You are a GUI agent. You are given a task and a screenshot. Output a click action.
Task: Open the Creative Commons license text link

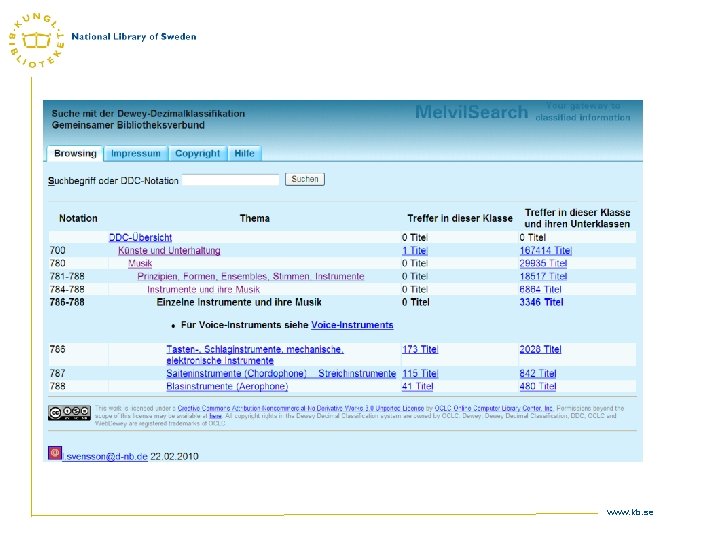coord(301,408)
